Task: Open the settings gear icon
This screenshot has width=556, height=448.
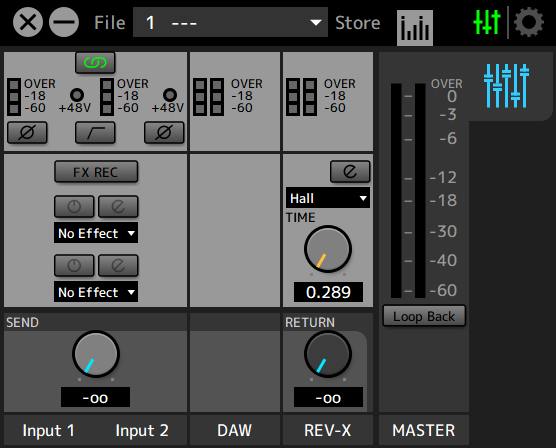Action: pyautogui.click(x=529, y=22)
